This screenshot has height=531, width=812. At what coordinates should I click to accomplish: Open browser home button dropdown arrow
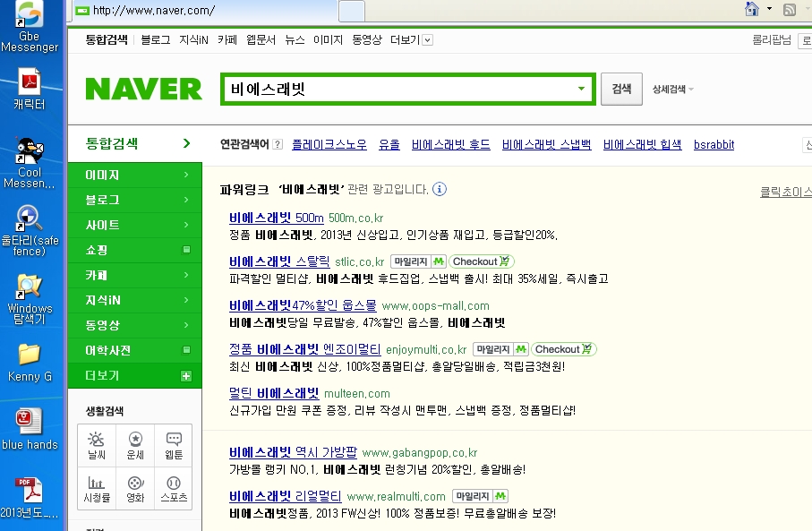[x=769, y=9]
